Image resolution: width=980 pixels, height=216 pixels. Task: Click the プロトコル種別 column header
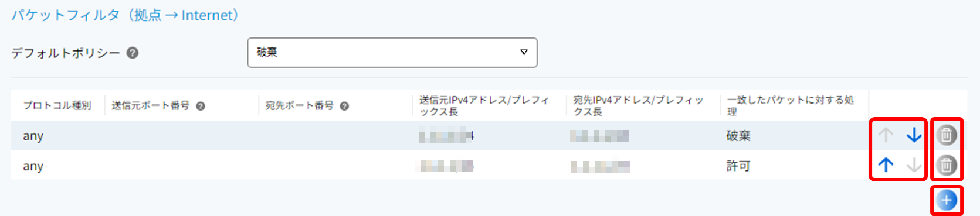57,105
